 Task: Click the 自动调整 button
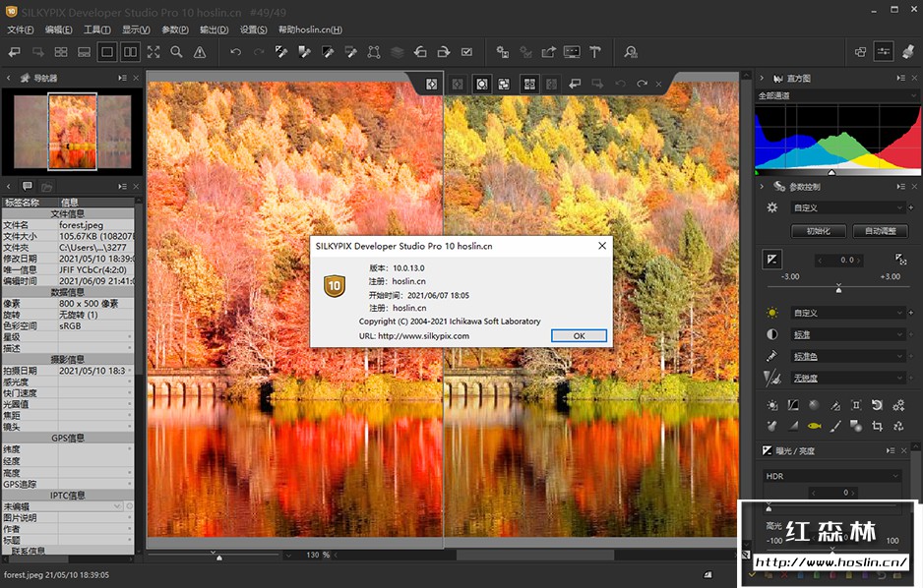(881, 231)
